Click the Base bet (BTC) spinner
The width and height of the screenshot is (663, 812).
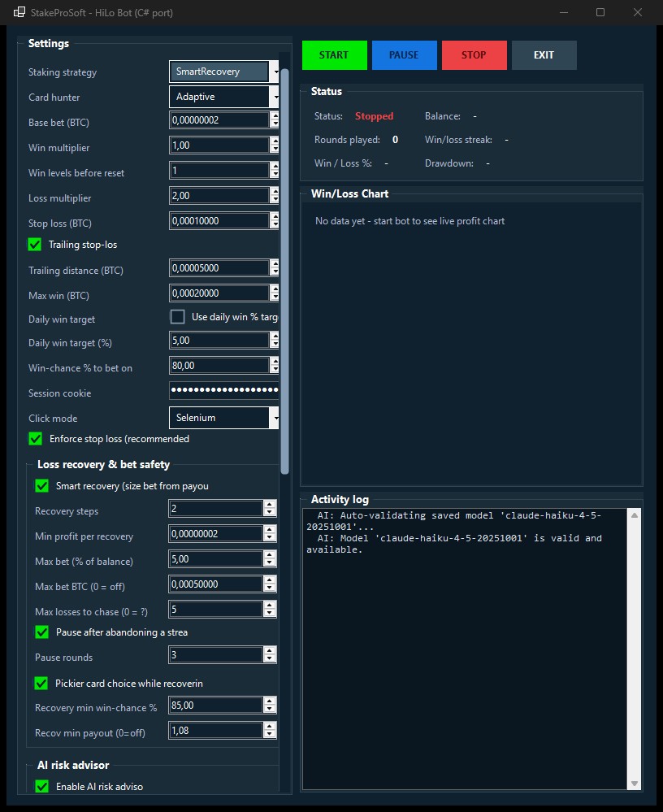click(x=275, y=120)
